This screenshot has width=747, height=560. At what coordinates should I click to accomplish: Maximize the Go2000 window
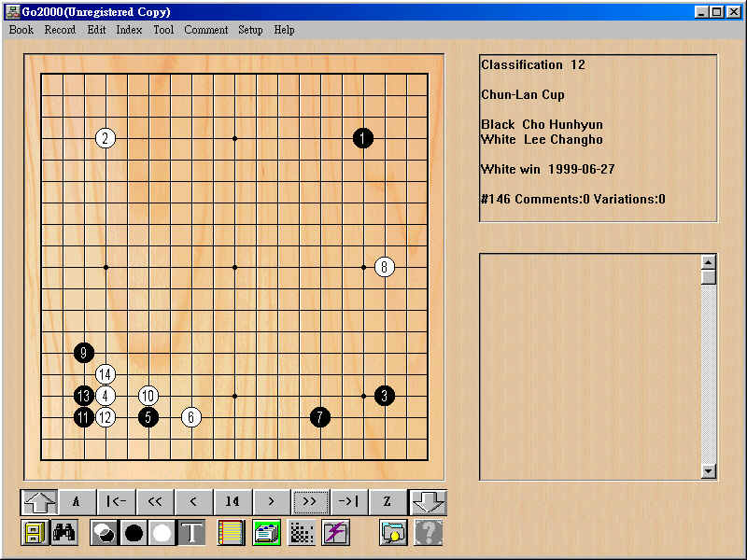click(716, 12)
